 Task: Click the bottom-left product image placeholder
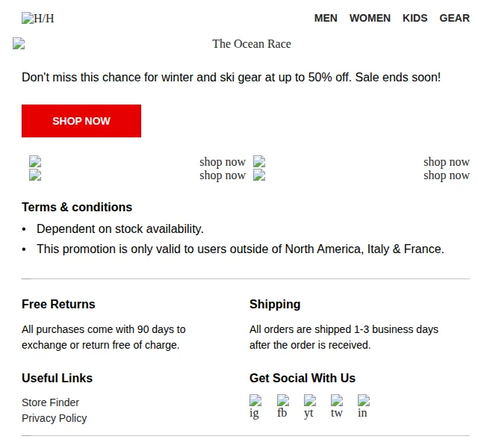35,175
